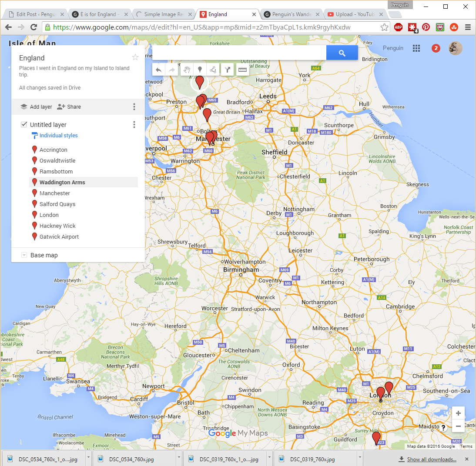Screen dimensions: 476x466
Task: Select the measure distances ruler tool
Action: pyautogui.click(x=242, y=70)
